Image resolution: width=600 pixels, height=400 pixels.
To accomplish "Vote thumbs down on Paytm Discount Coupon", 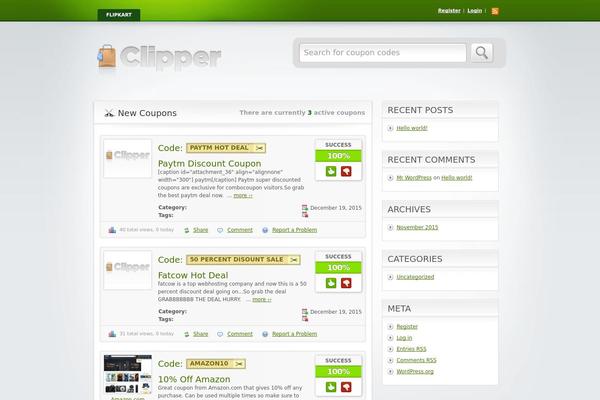I will click(346, 171).
